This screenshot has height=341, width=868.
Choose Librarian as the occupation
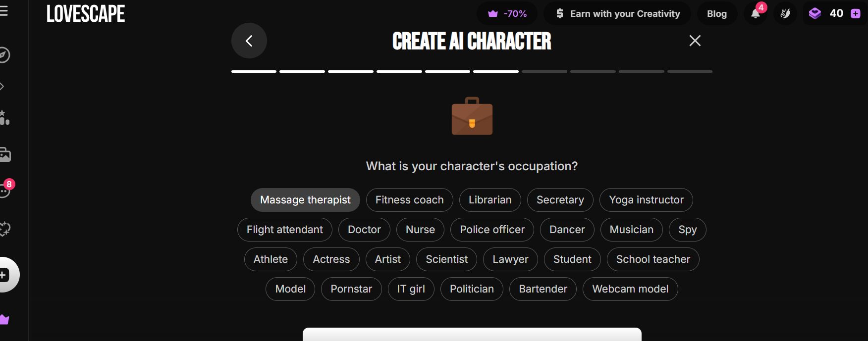pos(489,200)
